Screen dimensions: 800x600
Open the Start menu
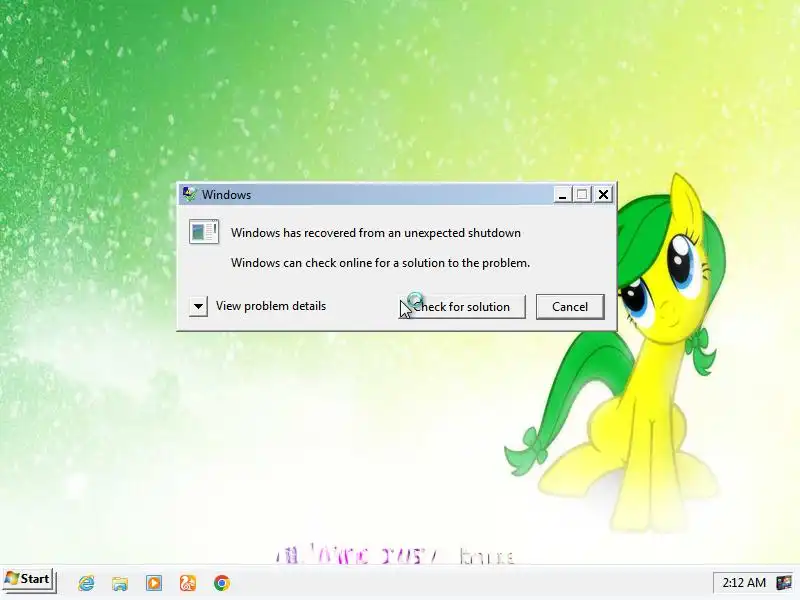coord(28,580)
